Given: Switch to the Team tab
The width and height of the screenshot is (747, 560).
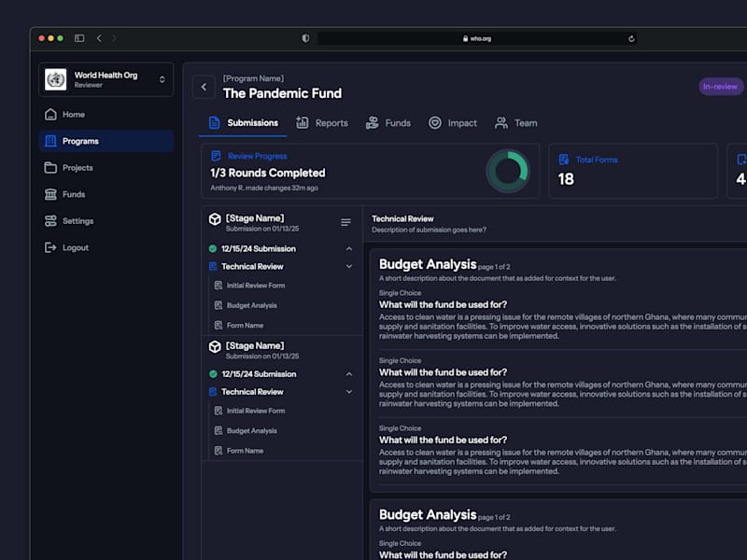Looking at the screenshot, I should pos(516,123).
